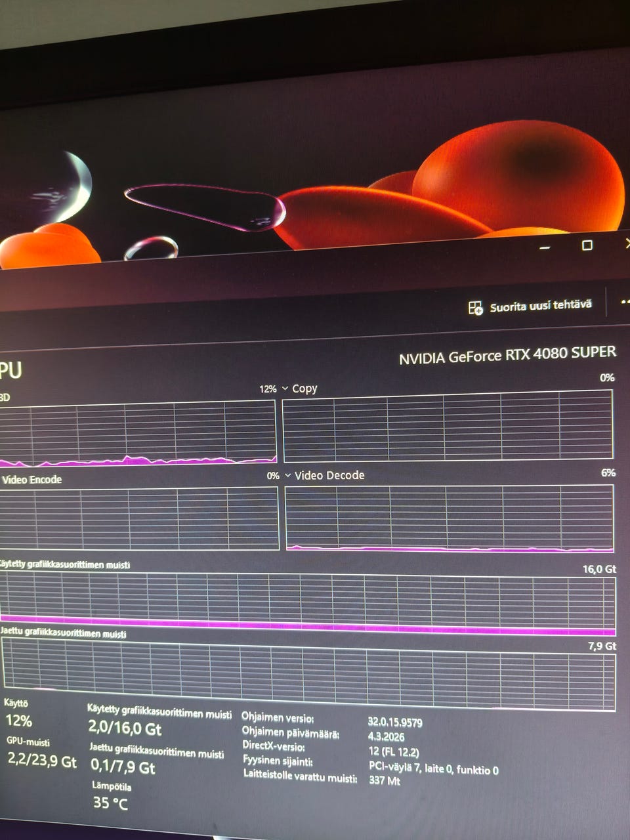The height and width of the screenshot is (840, 630).
Task: Click the PCI-väylä 7 location text
Action: click(x=433, y=768)
